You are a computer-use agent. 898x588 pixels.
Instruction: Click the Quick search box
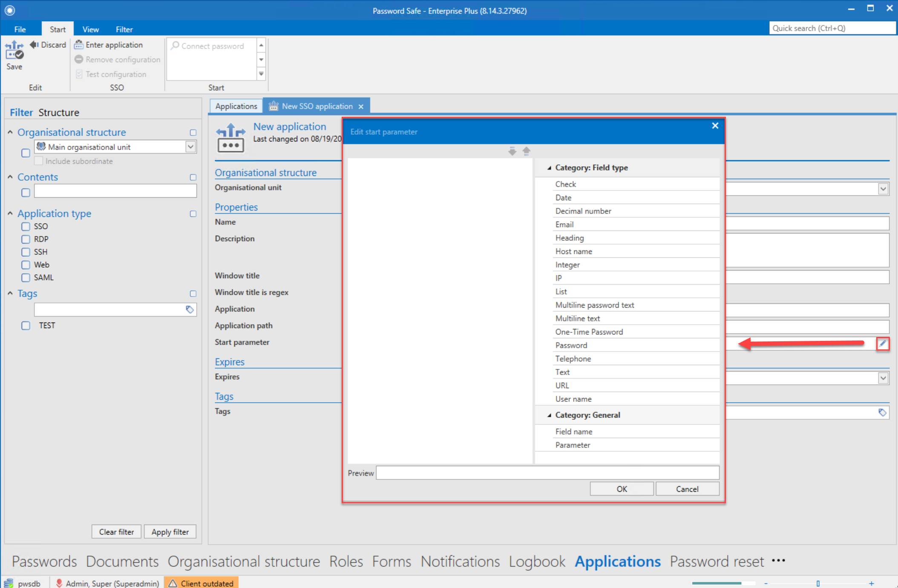[x=832, y=28]
